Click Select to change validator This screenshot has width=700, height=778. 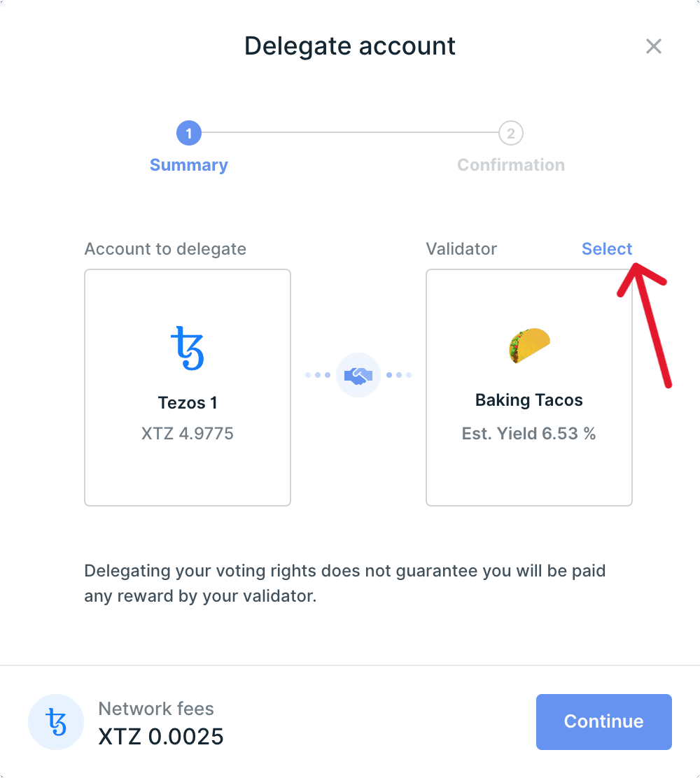point(607,249)
